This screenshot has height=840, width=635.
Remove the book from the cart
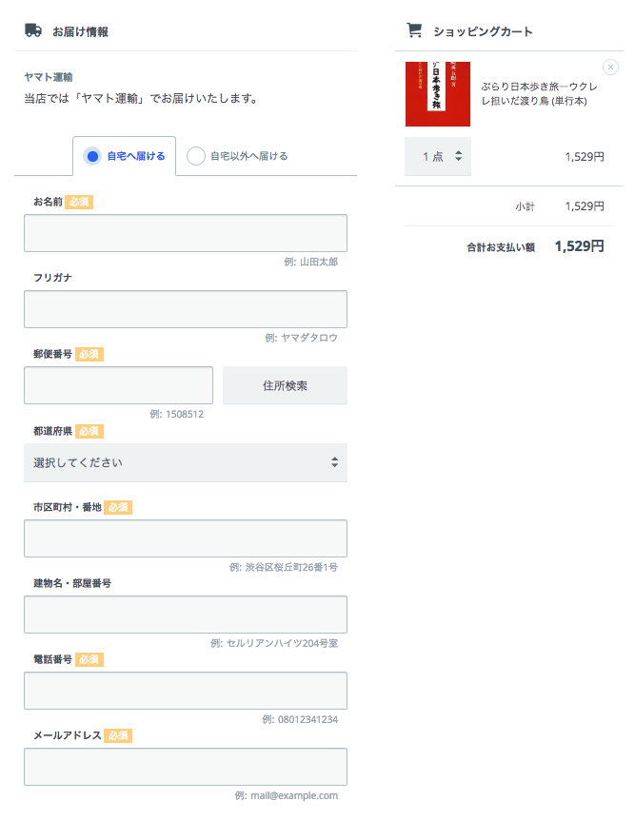coord(610,67)
